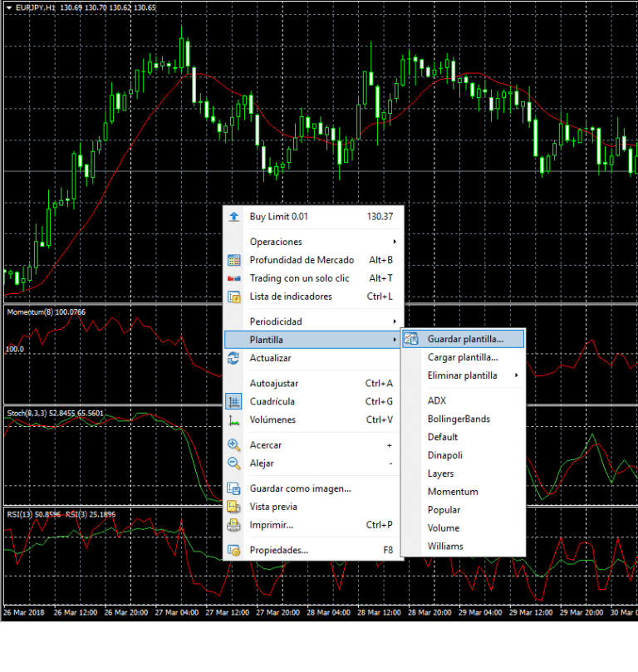Click the Lista de indicadores icon

pos(234,297)
